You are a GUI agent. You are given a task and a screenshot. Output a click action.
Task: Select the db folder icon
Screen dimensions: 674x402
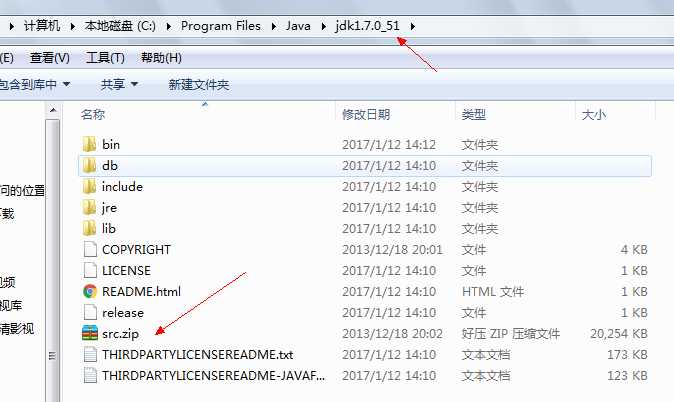[x=89, y=166]
